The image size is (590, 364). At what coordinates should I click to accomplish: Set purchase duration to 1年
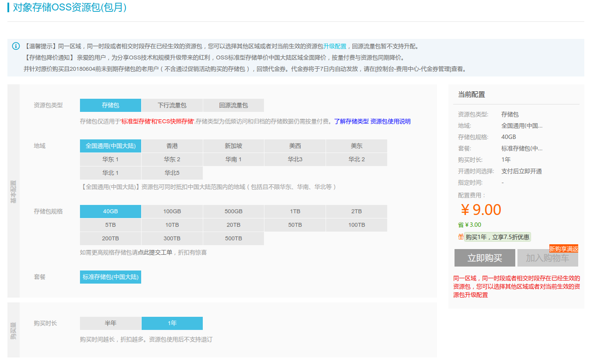coord(172,323)
